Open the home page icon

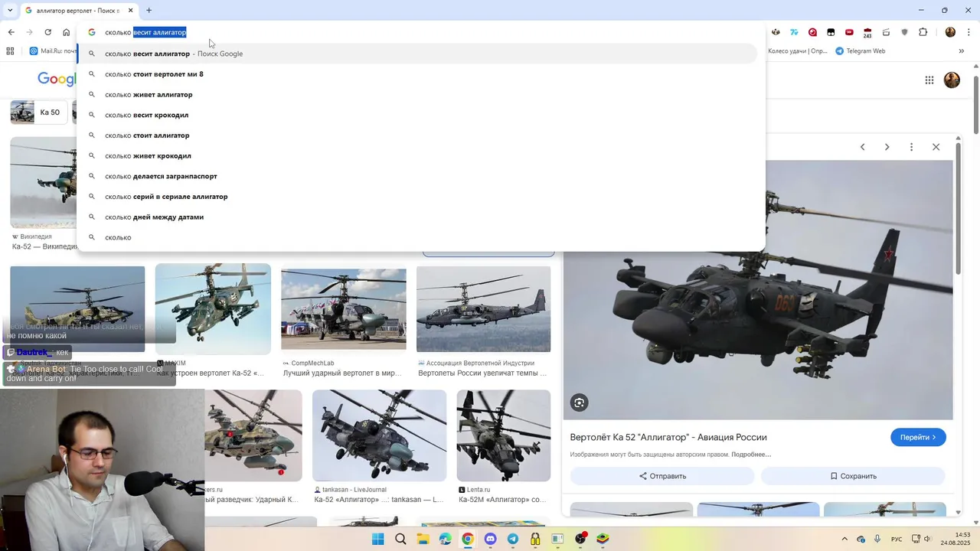[66, 32]
